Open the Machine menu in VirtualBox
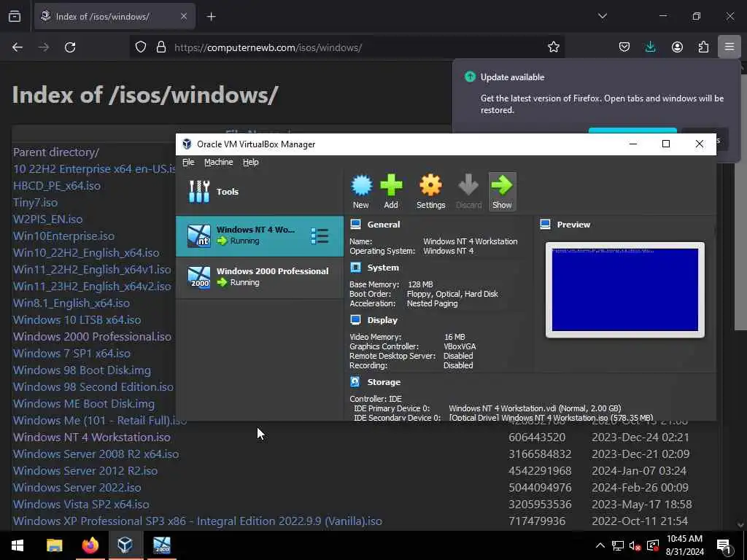The image size is (747, 560). click(219, 162)
